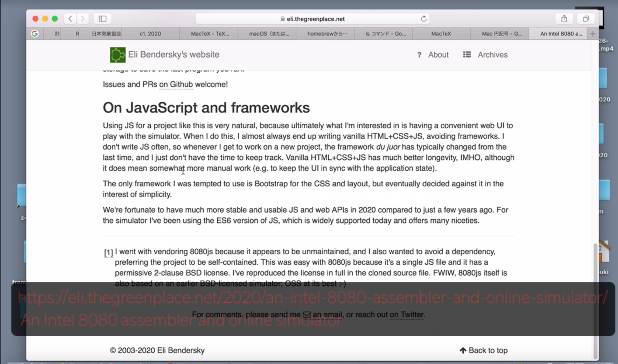The width and height of the screenshot is (618, 364).
Task: Show all tabs overview icon
Action: click(x=586, y=19)
